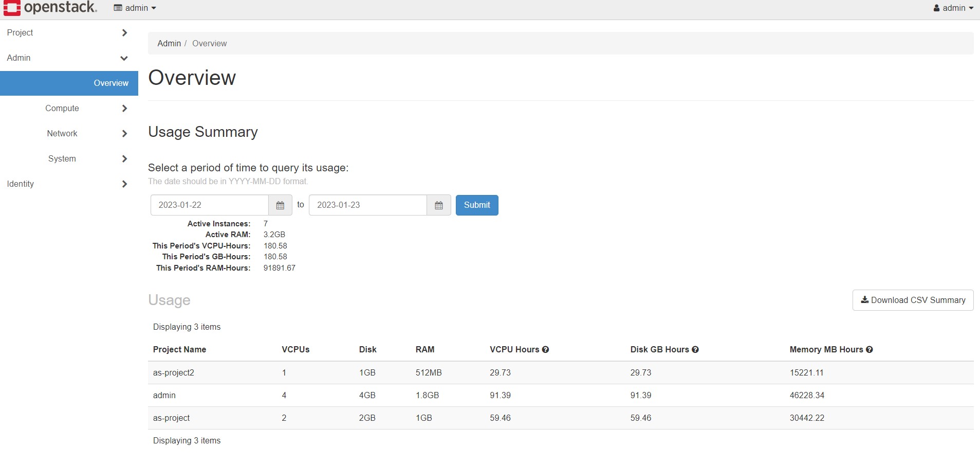Click the OpenStack logo icon

(12, 8)
